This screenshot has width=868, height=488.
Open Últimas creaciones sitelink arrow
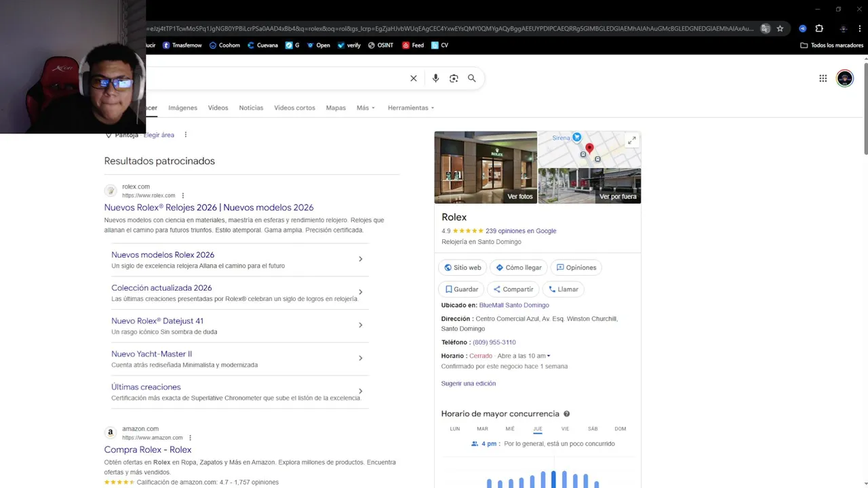point(360,391)
